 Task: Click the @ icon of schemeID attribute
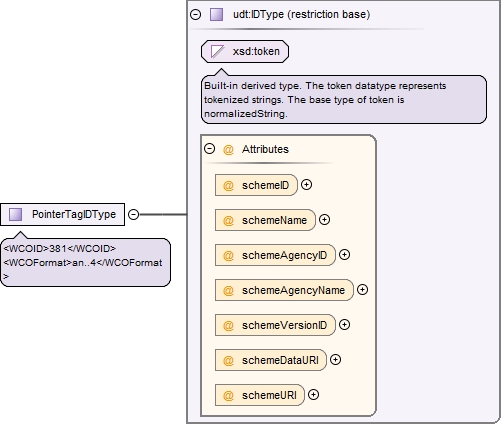pos(228,185)
